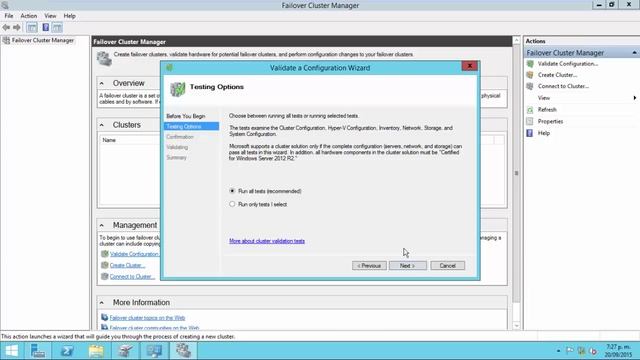Screen dimensions: 640x360
Task: Click the wizard title bar icon
Action: (169, 67)
